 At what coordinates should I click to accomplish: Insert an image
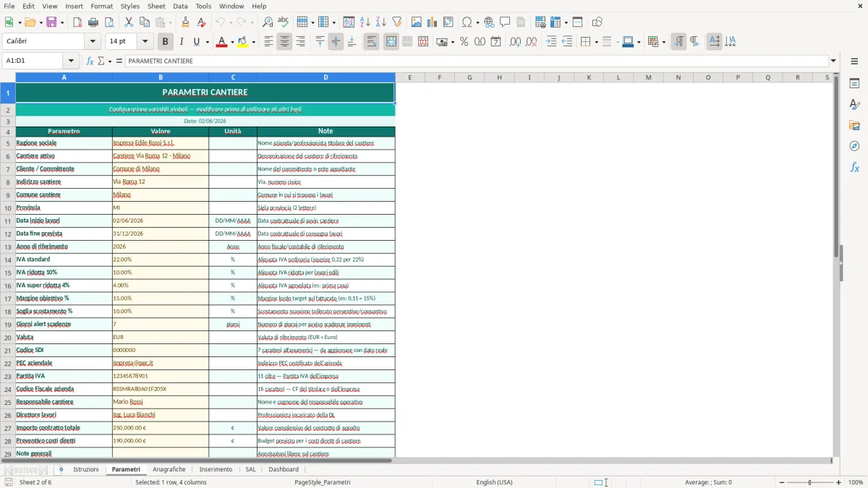(417, 22)
